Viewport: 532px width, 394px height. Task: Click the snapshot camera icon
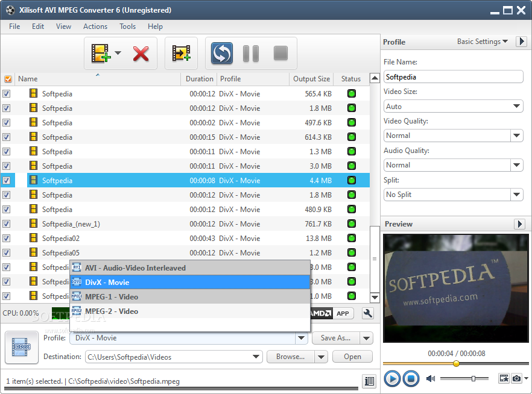point(516,378)
